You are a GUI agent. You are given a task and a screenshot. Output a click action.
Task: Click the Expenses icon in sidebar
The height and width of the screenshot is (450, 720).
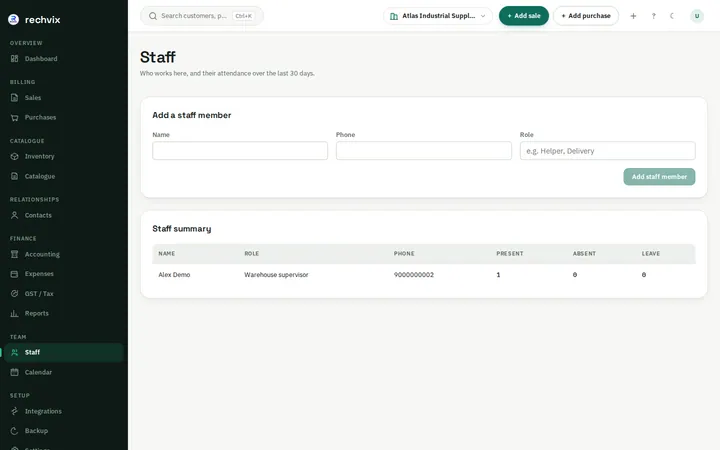[15, 274]
